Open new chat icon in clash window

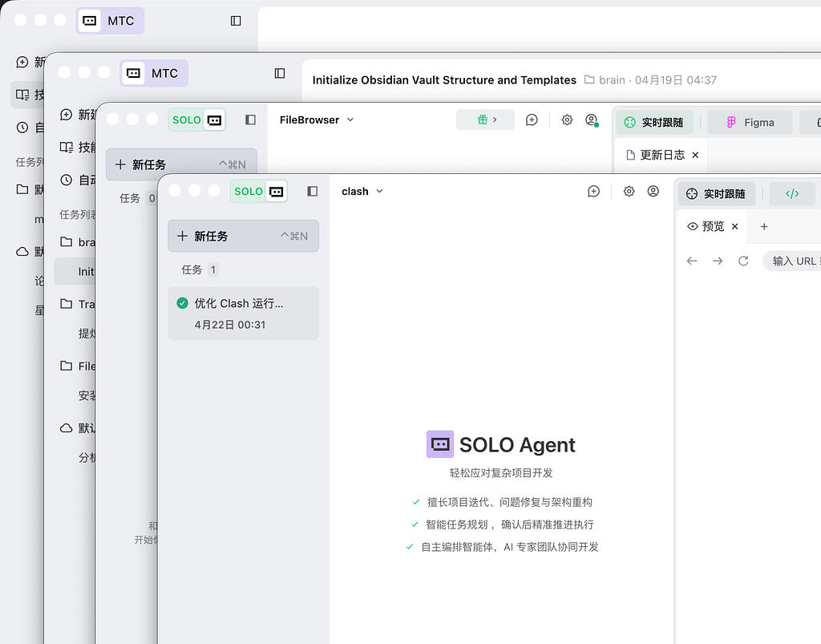[593, 191]
